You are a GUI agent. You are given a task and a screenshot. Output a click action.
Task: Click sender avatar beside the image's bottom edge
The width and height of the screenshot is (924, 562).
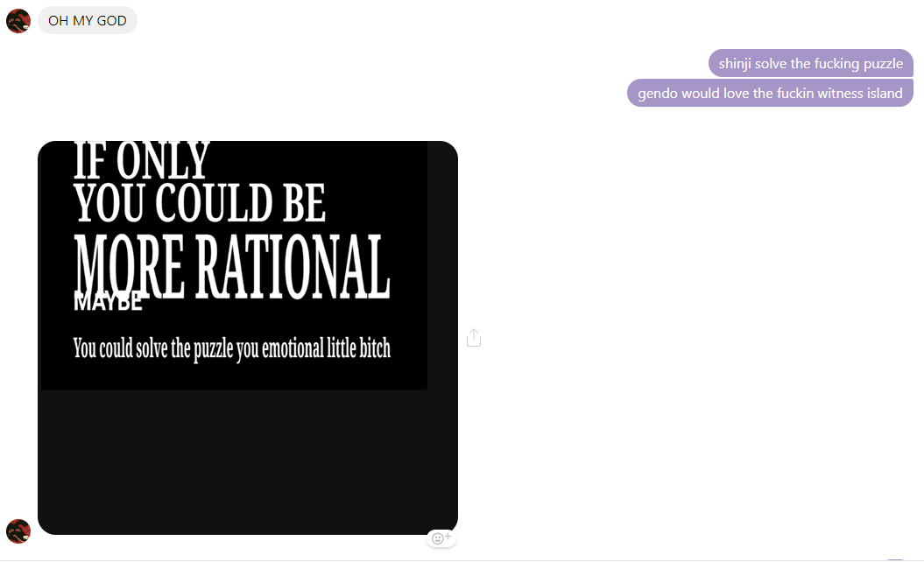[x=18, y=530]
